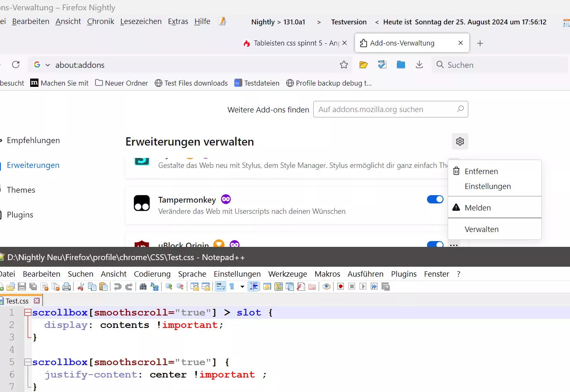
Task: Open Plugins in add-ons sidebar
Action: [x=20, y=215]
